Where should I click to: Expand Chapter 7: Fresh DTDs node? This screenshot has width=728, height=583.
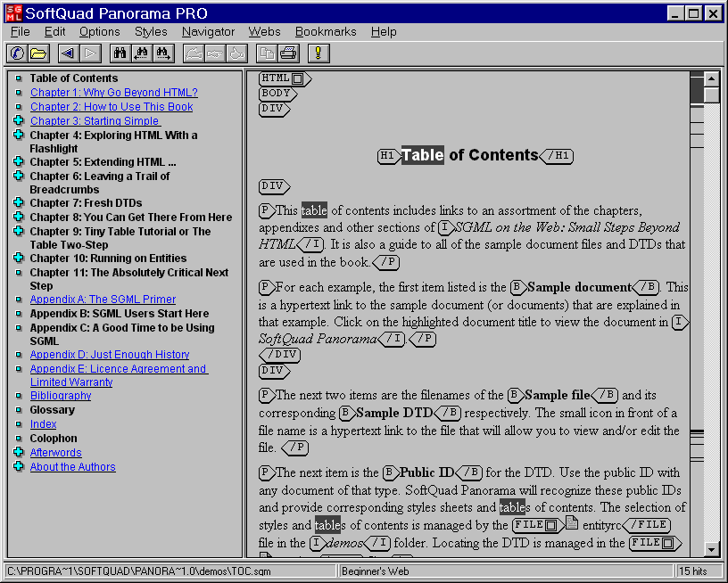pyautogui.click(x=19, y=202)
